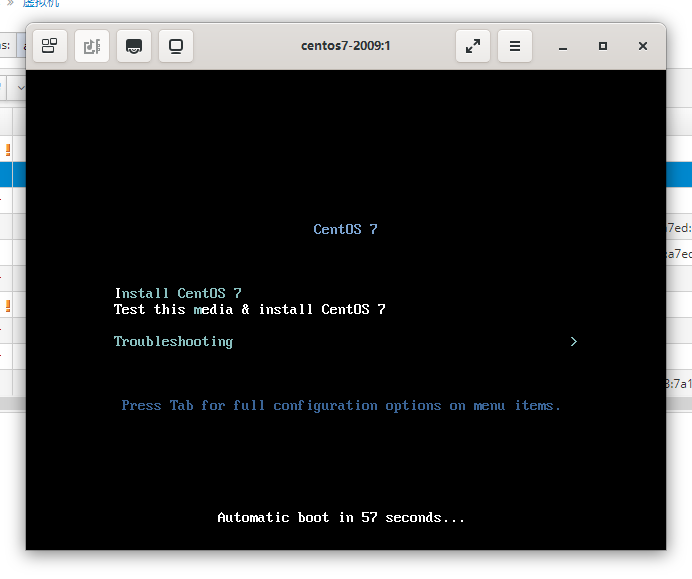Image resolution: width=692 pixels, height=579 pixels.
Task: Click the upper orange warning icon in background list
Action: (x=8, y=150)
